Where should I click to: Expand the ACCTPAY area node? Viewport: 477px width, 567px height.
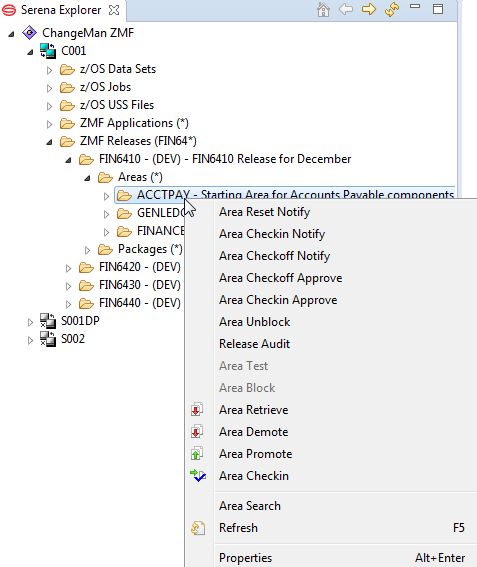tap(106, 196)
